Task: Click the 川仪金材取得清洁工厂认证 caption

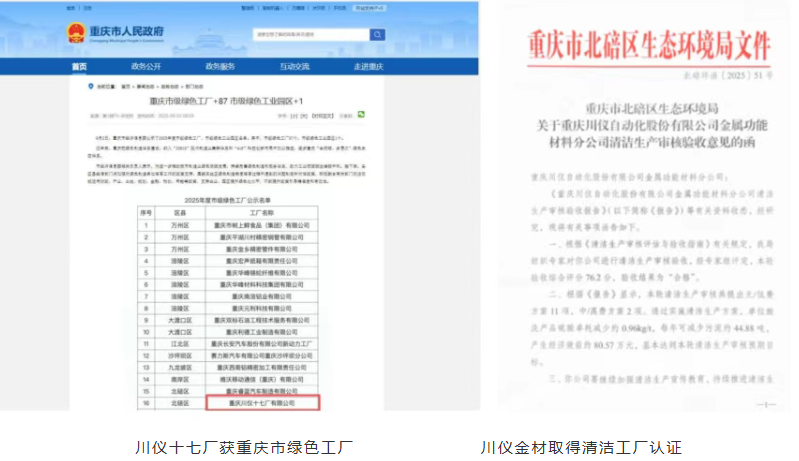Action: (x=581, y=447)
